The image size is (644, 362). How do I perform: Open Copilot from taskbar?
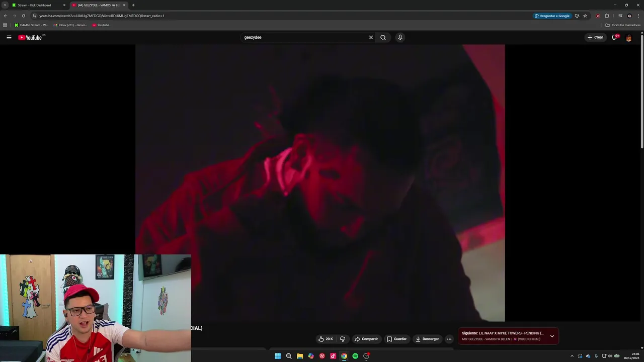coord(311,356)
